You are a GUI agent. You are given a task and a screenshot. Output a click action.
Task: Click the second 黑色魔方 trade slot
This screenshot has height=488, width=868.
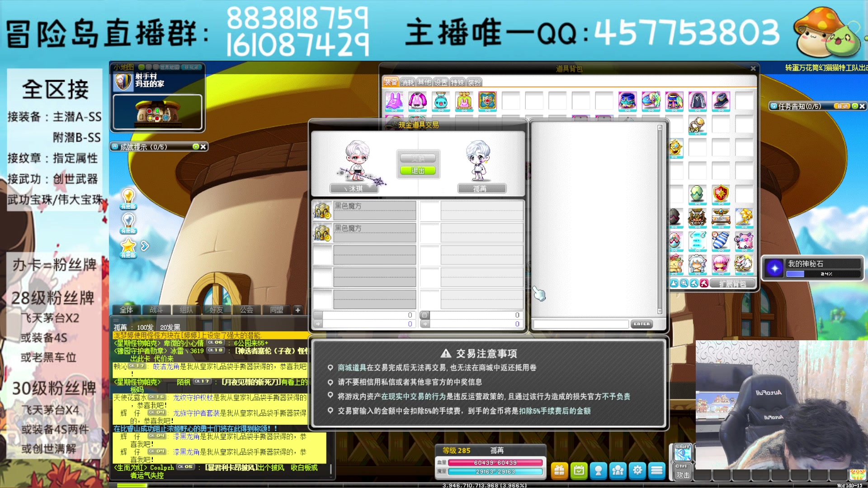point(364,233)
